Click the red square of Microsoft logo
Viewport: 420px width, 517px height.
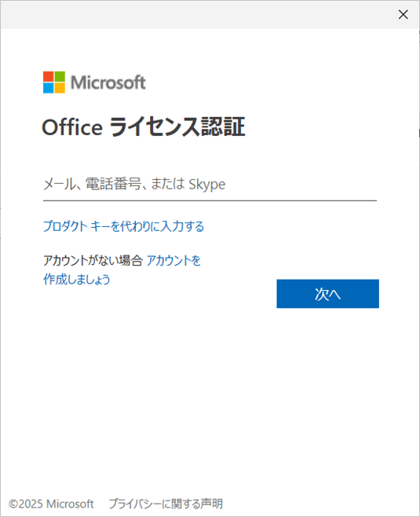[49, 76]
